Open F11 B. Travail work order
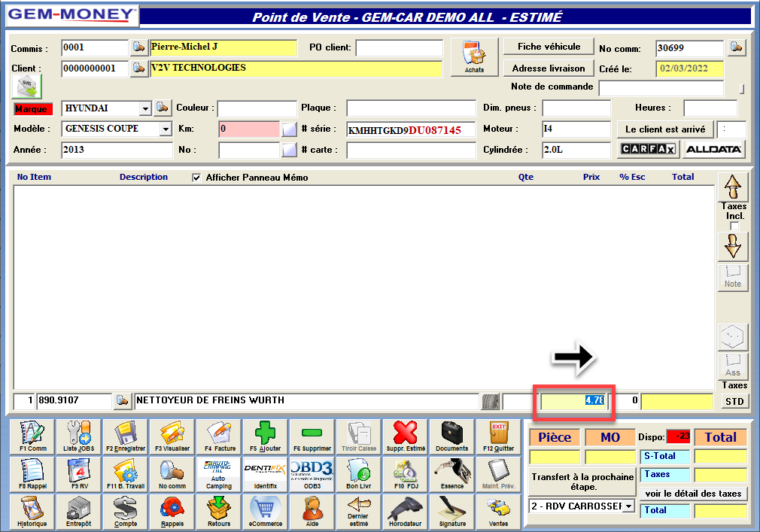Image resolution: width=760 pixels, height=532 pixels. pos(126,474)
